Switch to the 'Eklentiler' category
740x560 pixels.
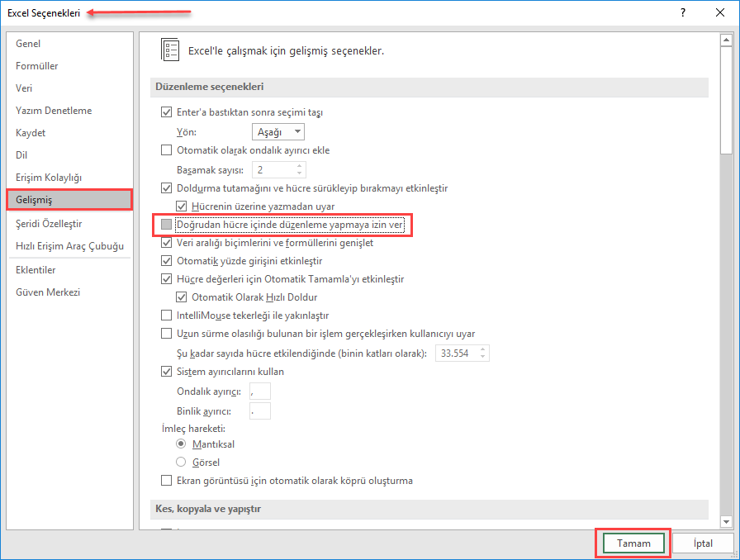(70, 270)
